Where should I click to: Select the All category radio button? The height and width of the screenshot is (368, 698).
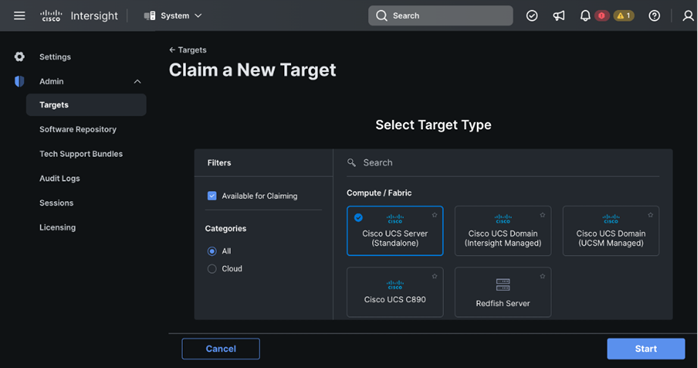[212, 251]
